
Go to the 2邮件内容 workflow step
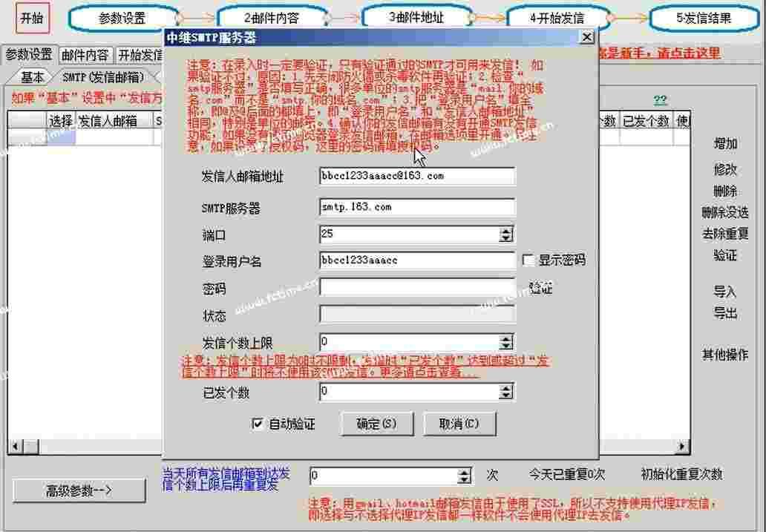tap(272, 19)
